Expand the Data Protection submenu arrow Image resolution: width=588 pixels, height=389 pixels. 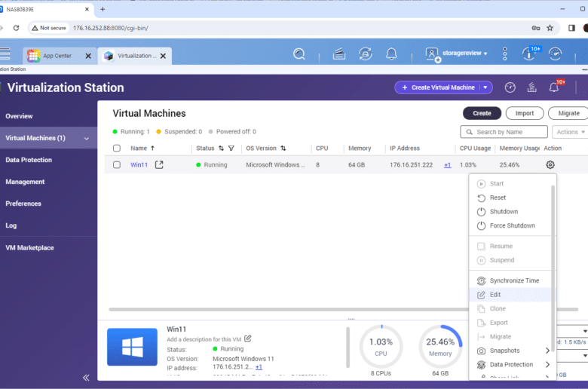pos(547,364)
